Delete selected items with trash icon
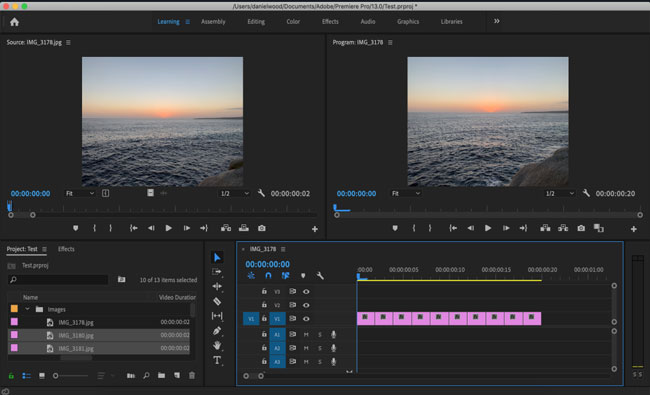 [192, 376]
